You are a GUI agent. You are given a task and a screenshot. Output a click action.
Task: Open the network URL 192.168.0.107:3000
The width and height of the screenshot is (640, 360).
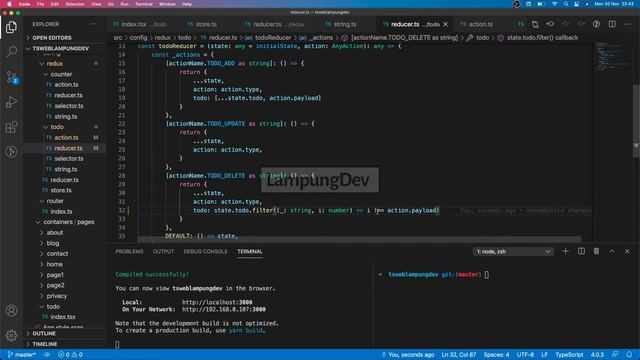click(224, 309)
